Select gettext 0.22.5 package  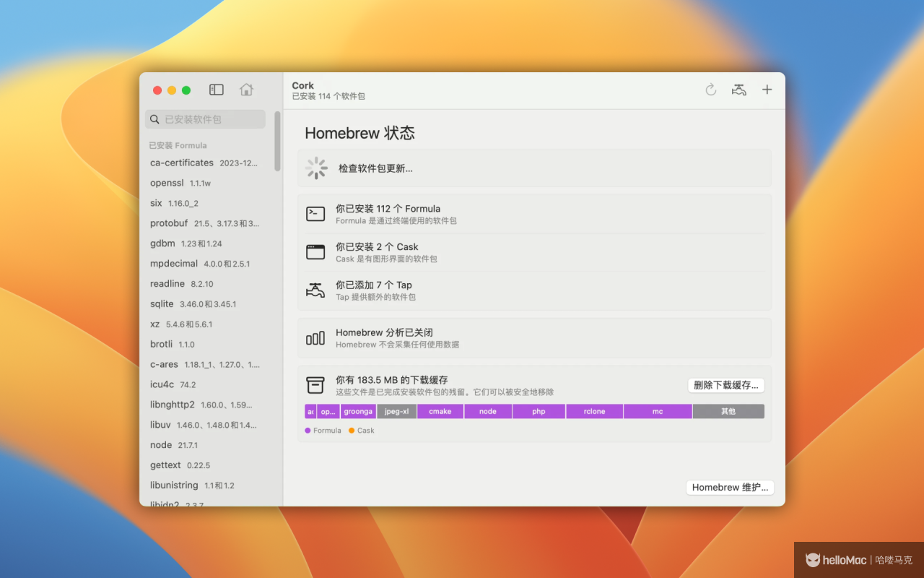[x=205, y=465]
